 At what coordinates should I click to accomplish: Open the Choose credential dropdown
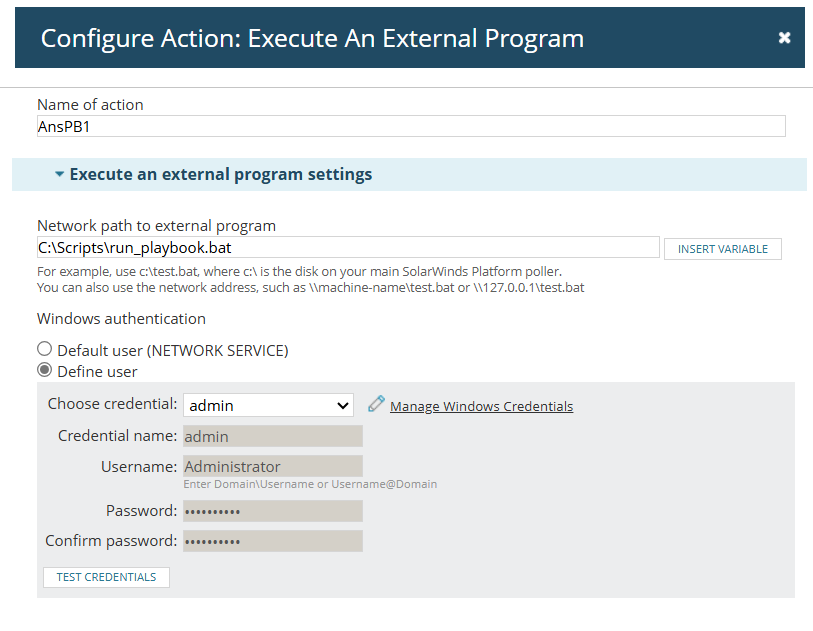click(x=268, y=405)
